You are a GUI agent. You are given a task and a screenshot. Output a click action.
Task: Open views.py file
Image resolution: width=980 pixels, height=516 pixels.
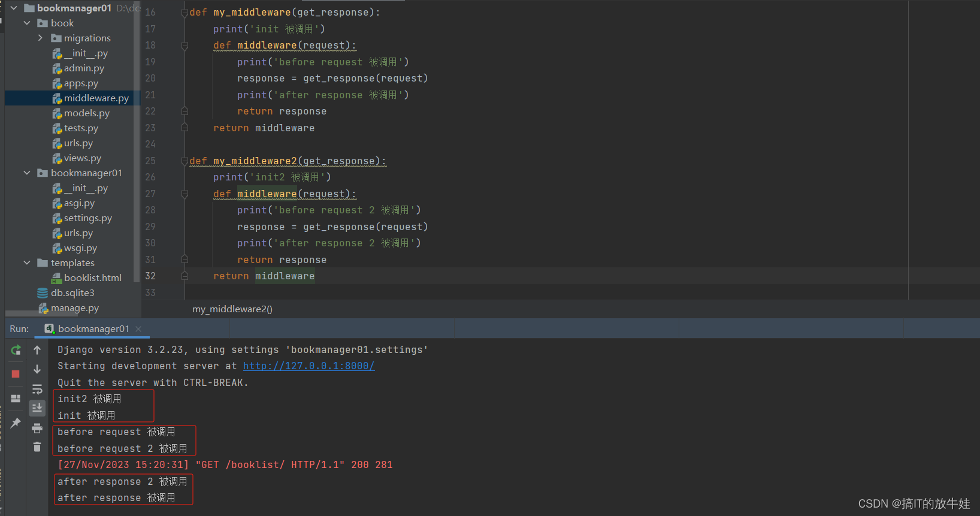77,158
